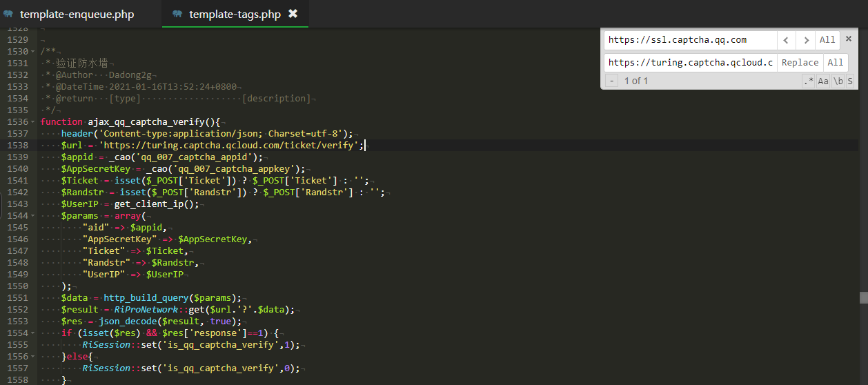868x385 pixels.
Task: Collapse the array fold at line 1544
Action: point(32,216)
